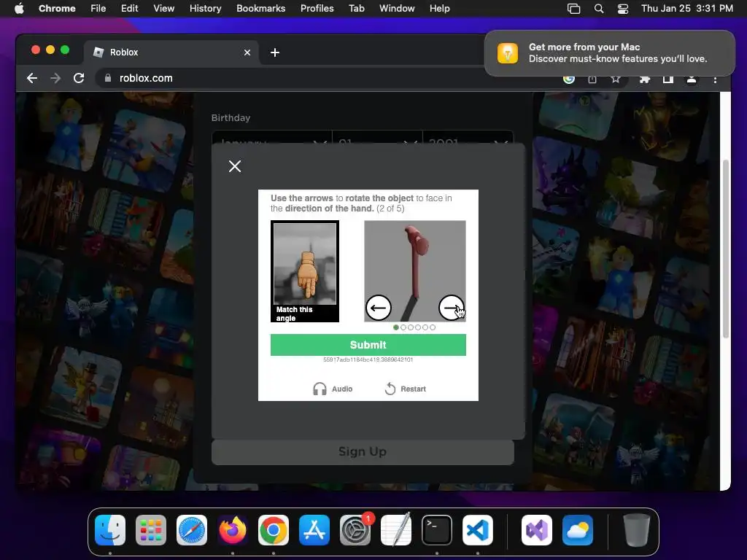This screenshot has width=747, height=560.
Task: Open the Tab menu
Action: [356, 8]
